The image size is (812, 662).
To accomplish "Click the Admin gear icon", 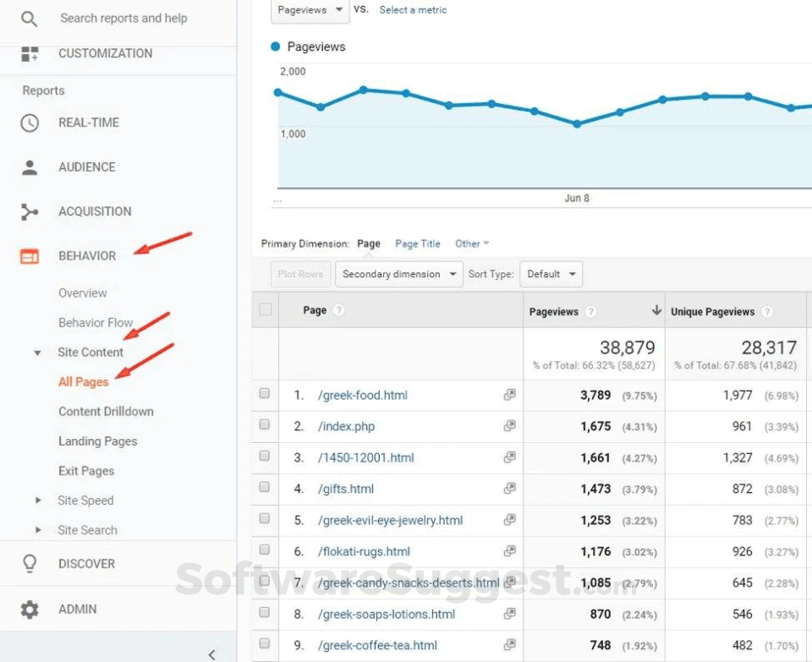I will coord(30,609).
